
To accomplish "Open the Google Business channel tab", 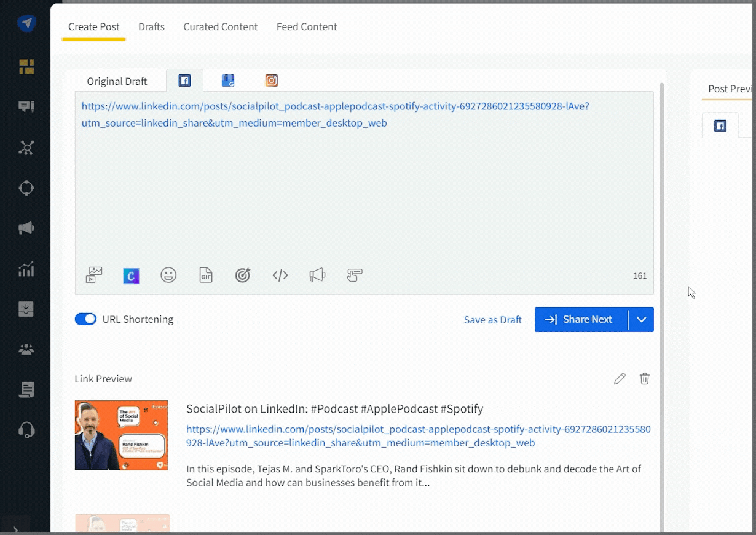I will [228, 80].
